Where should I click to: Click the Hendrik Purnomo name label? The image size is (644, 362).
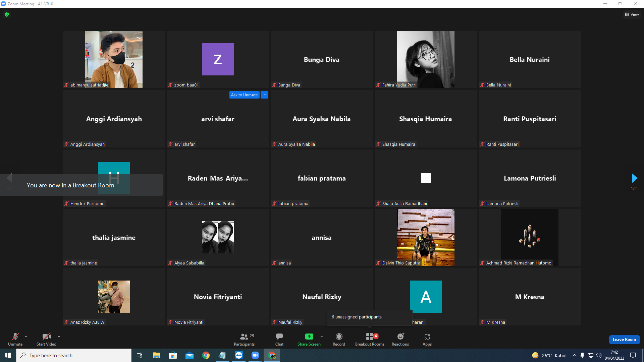point(87,203)
